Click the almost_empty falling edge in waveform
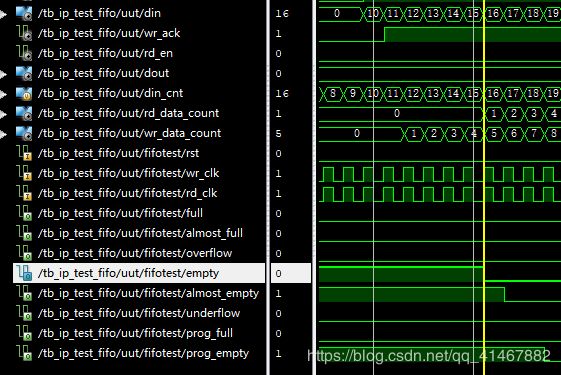The image size is (561, 375). (505, 294)
